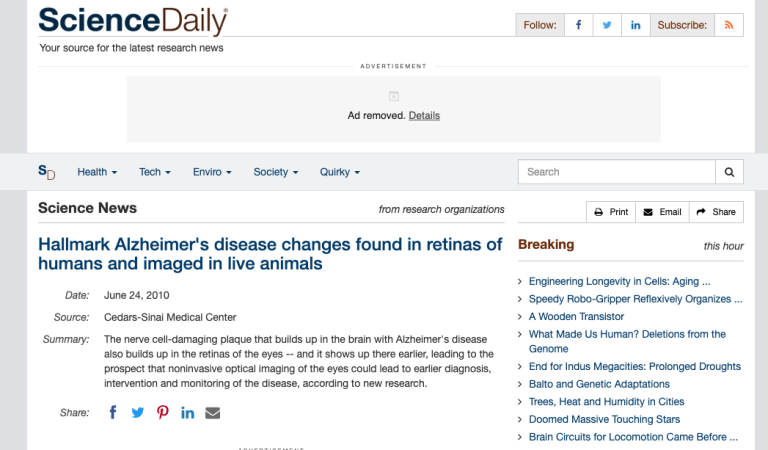Expand the Enviro dropdown menu
768x450 pixels.
tap(212, 172)
